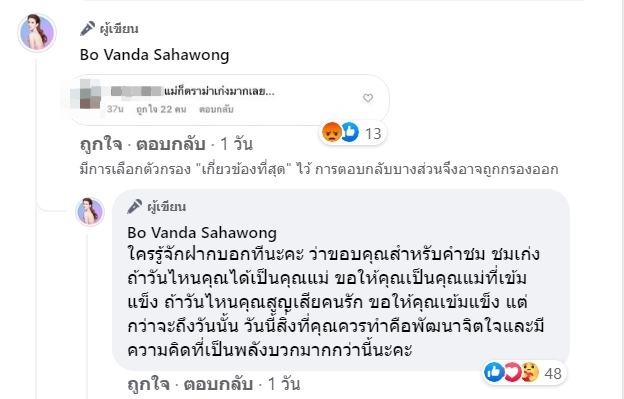Click the care emoji reaction on reply

click(530, 372)
